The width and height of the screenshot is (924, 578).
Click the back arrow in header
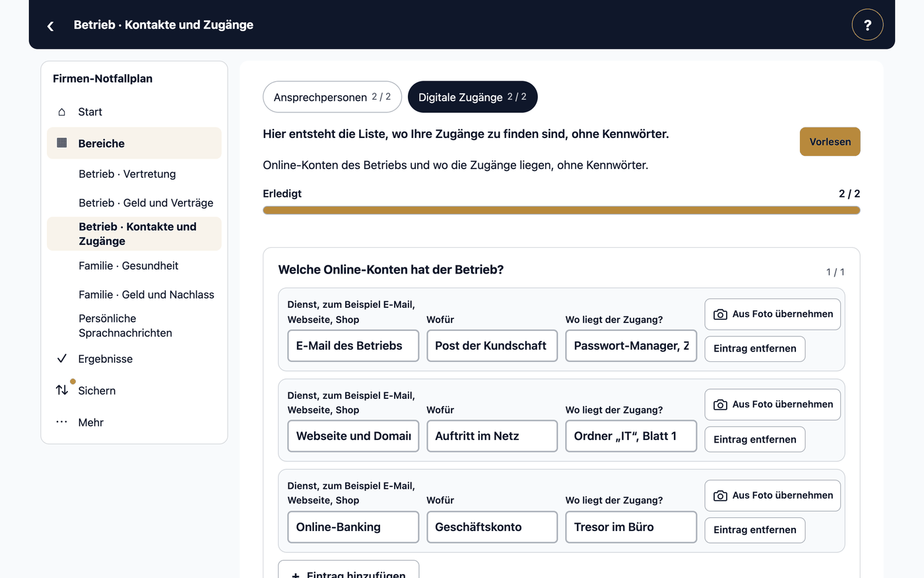click(50, 26)
